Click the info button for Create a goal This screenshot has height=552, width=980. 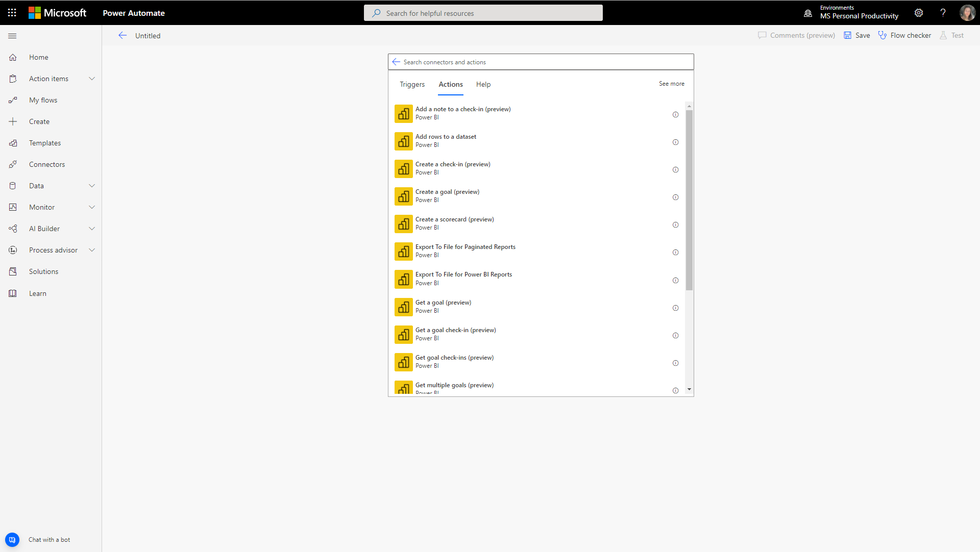pos(675,196)
